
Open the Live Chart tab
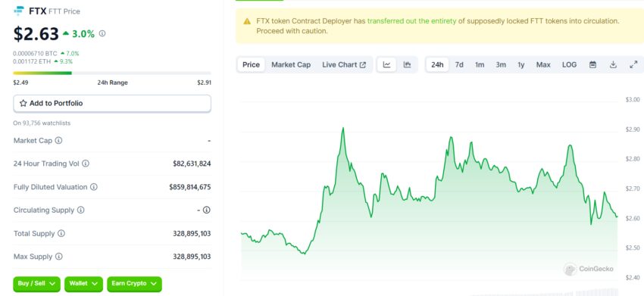pyautogui.click(x=344, y=64)
